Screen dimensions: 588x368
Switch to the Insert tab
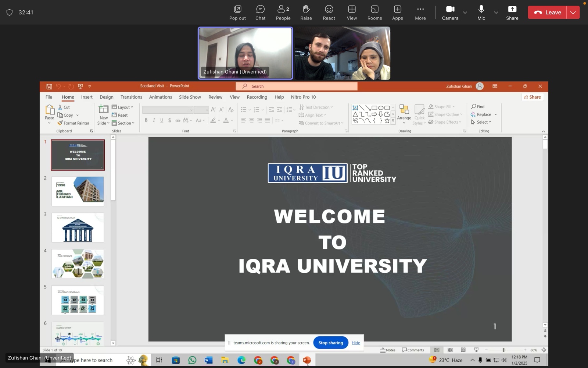coord(87,97)
